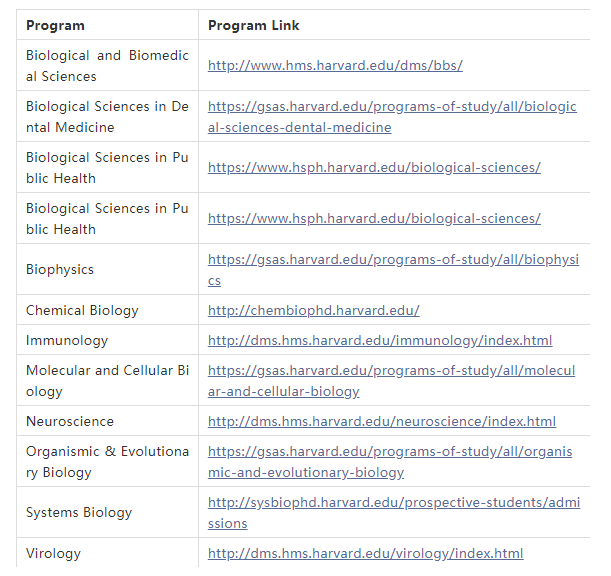The image size is (611, 576).
Task: Open the Immunology index.html link
Action: point(380,341)
